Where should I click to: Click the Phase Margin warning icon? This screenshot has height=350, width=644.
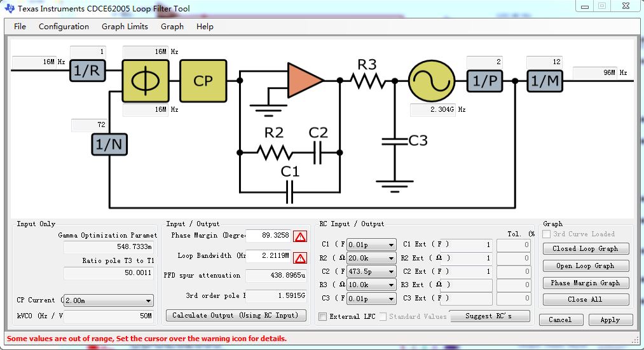pyautogui.click(x=300, y=237)
